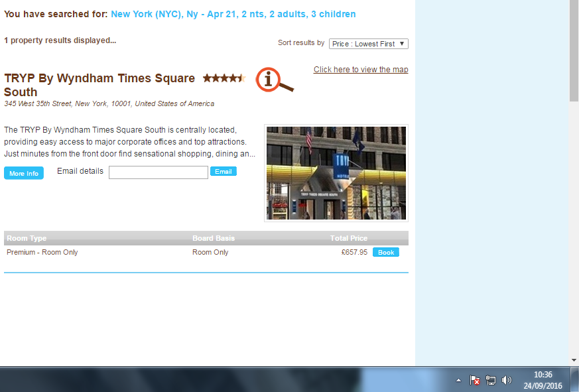Screen dimensions: 579x392
Task: Book the Premium - Room Only room
Action: click(386, 252)
